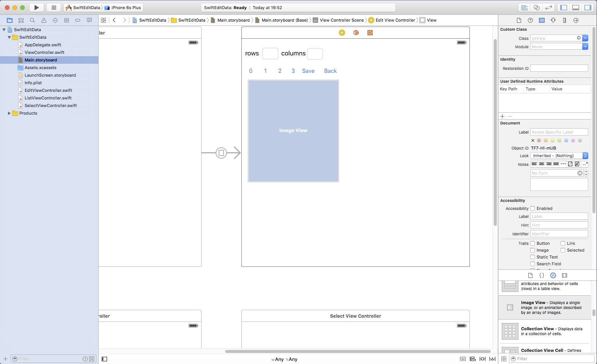
Task: Choose the red label color swatch
Action: click(x=539, y=140)
